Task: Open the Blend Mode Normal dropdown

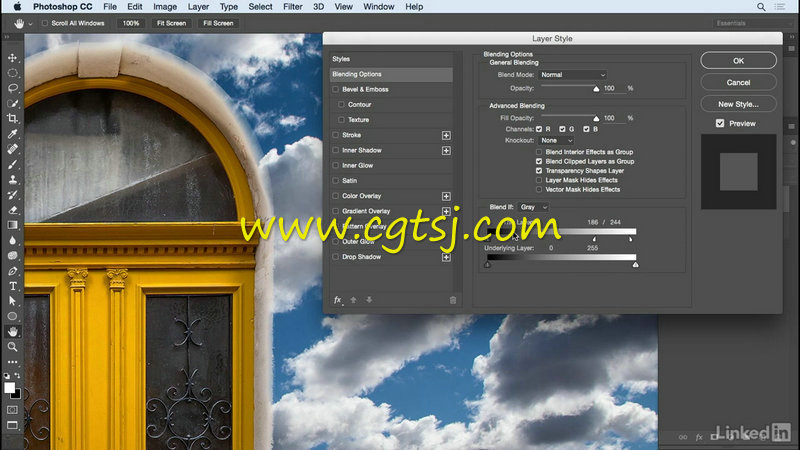Action: tap(572, 74)
